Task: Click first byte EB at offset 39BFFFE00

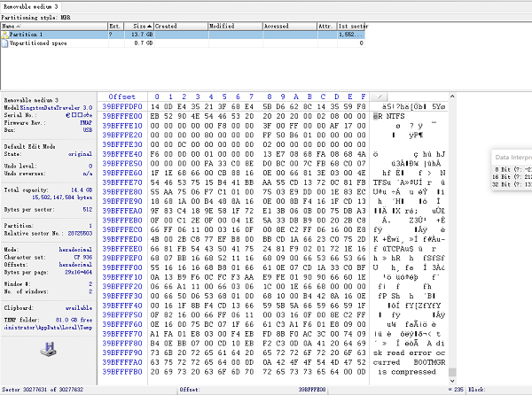Action: pyautogui.click(x=154, y=116)
